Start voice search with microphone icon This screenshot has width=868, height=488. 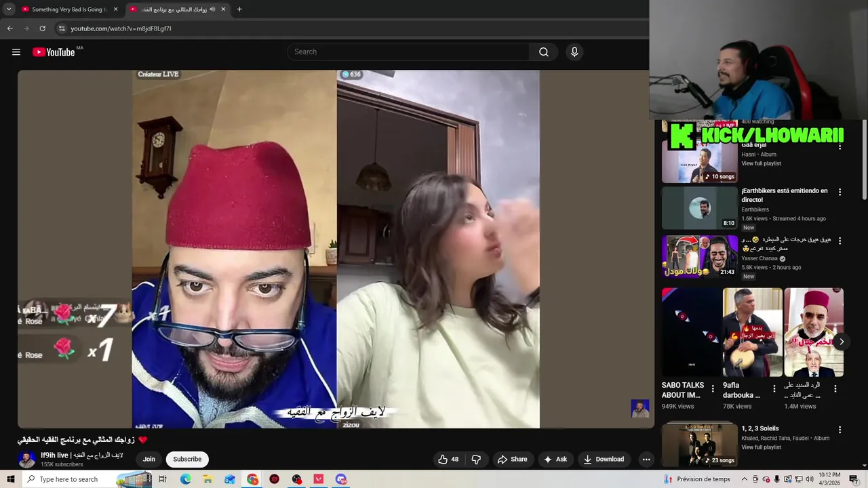[x=574, y=52]
